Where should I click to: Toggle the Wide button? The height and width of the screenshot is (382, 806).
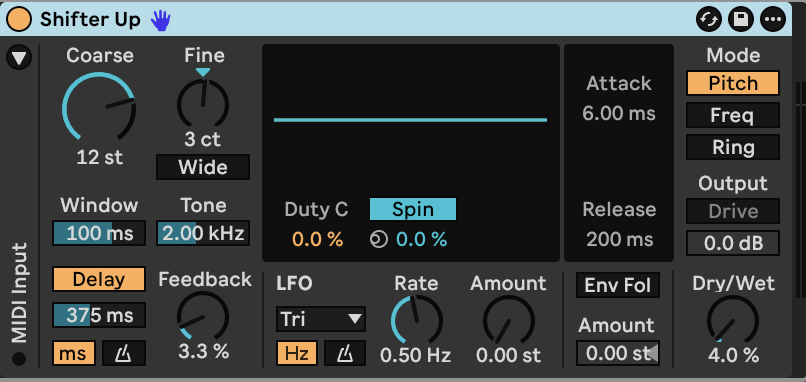point(203,167)
